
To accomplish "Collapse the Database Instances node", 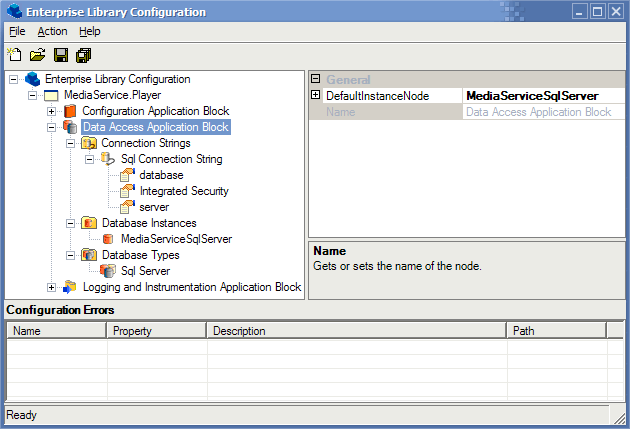I will (x=70, y=223).
